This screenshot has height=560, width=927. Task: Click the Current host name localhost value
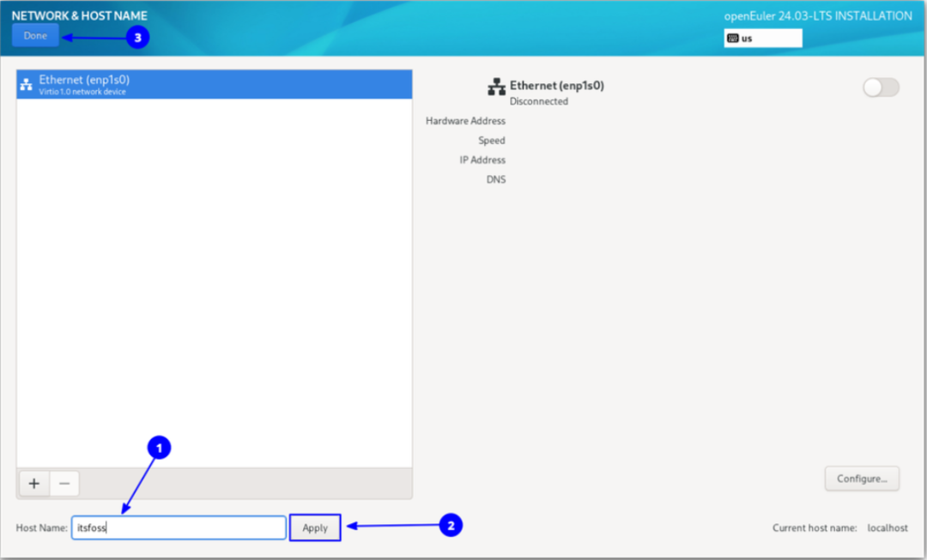coord(888,528)
